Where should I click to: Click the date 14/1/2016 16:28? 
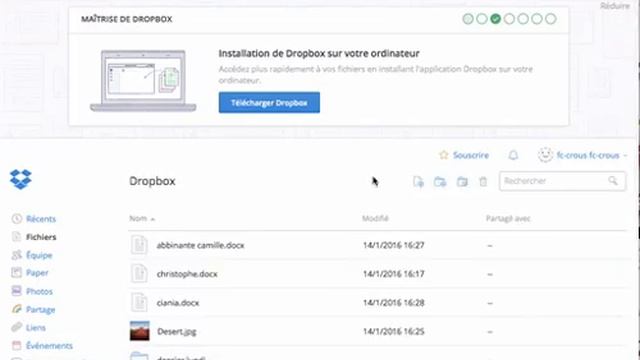coord(394,303)
